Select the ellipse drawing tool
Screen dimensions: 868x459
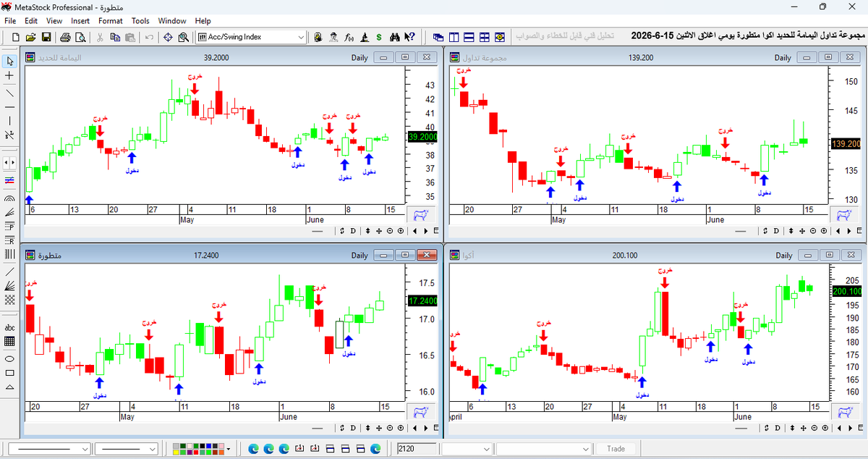click(9, 358)
